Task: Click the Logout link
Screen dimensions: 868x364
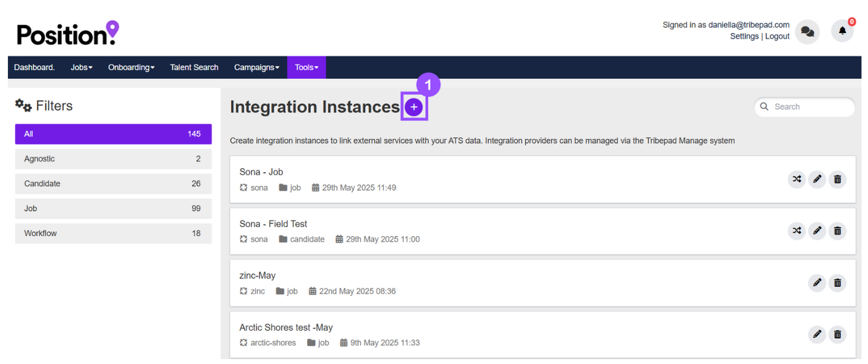Action: click(777, 36)
